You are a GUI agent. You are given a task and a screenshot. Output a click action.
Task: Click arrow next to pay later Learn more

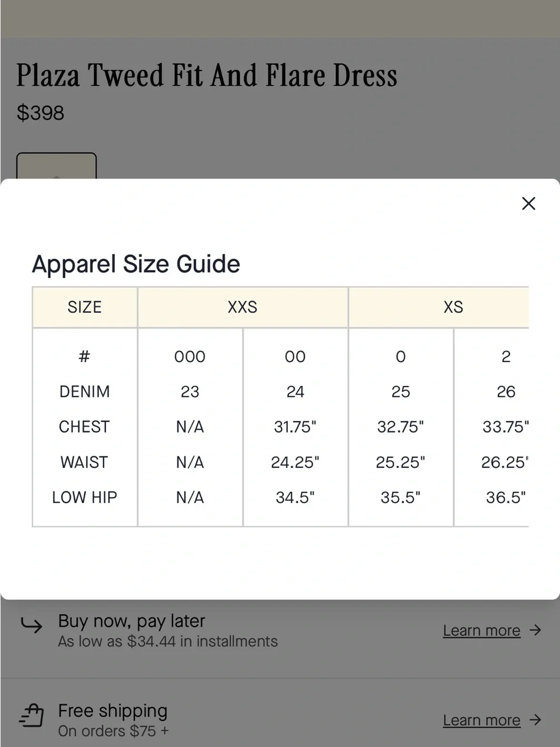535,630
